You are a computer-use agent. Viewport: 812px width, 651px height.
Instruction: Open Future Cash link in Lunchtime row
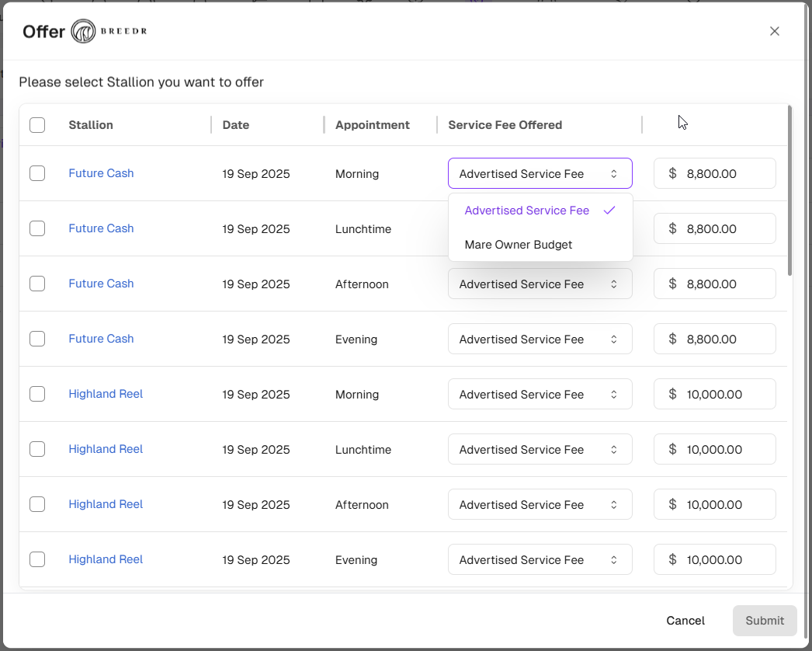101,228
